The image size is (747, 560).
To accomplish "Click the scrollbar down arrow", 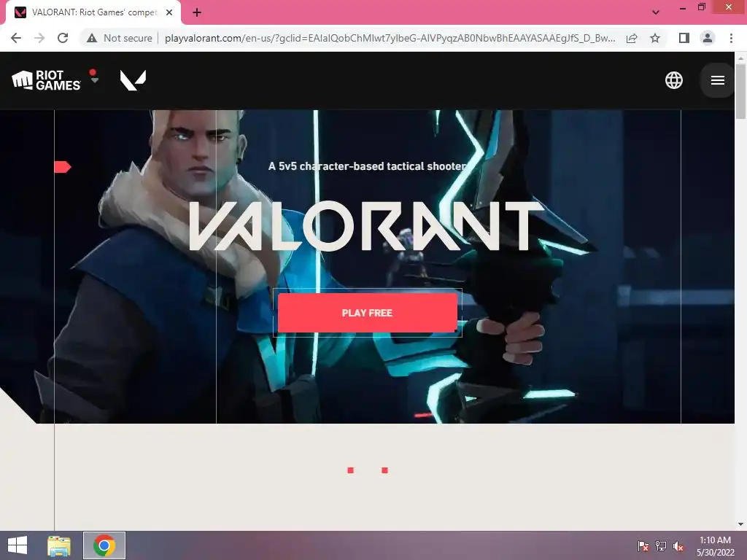I will pyautogui.click(x=740, y=524).
